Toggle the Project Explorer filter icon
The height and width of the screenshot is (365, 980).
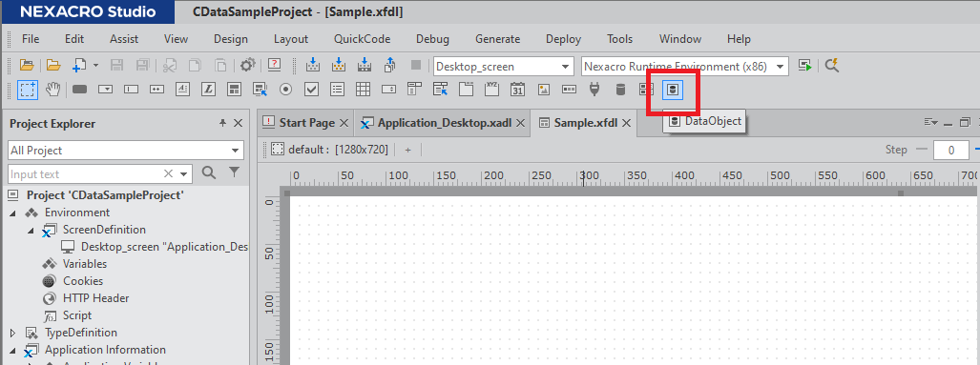point(234,172)
